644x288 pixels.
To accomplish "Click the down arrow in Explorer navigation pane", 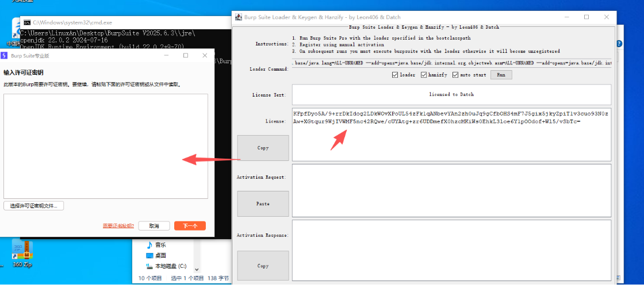I will click(197, 268).
